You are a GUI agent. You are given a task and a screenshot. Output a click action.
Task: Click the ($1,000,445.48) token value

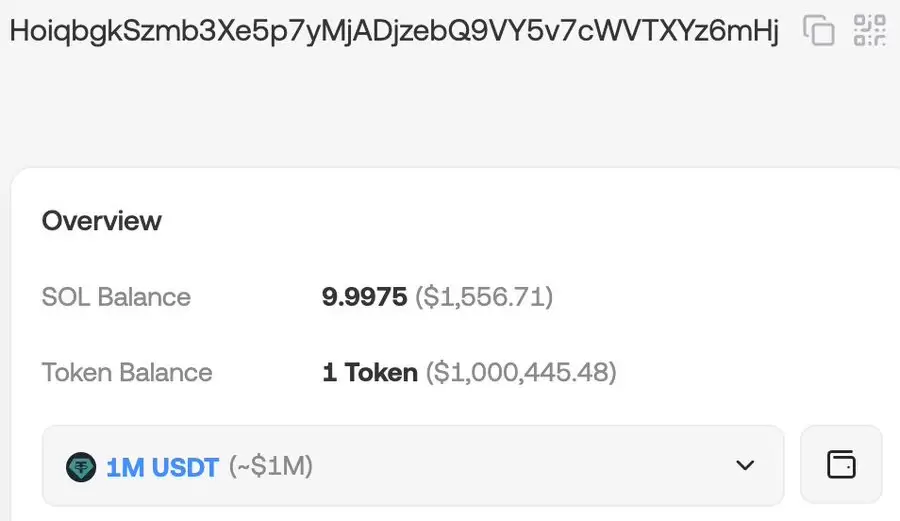click(x=521, y=372)
